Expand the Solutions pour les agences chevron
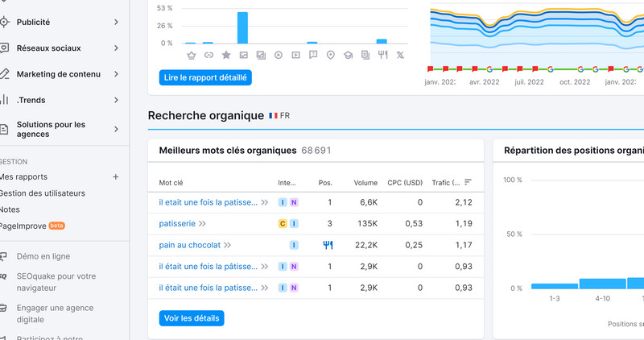Screen dimensions: 644x340 coord(116,129)
